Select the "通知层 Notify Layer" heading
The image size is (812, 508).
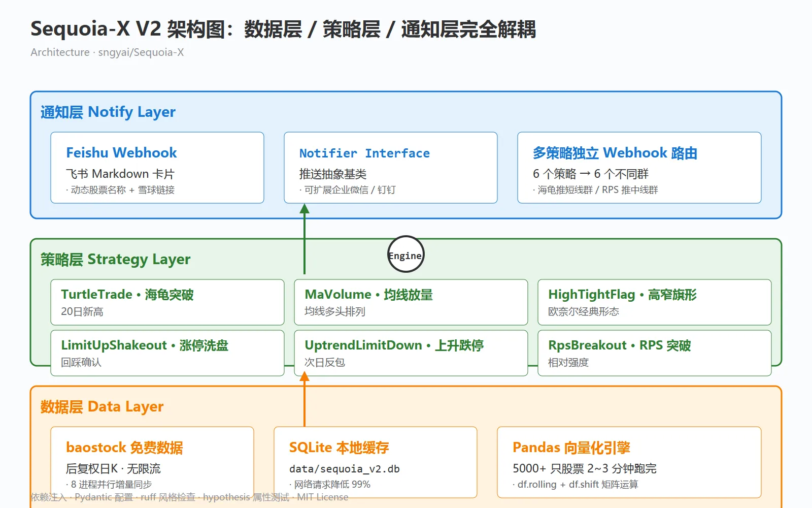(108, 112)
